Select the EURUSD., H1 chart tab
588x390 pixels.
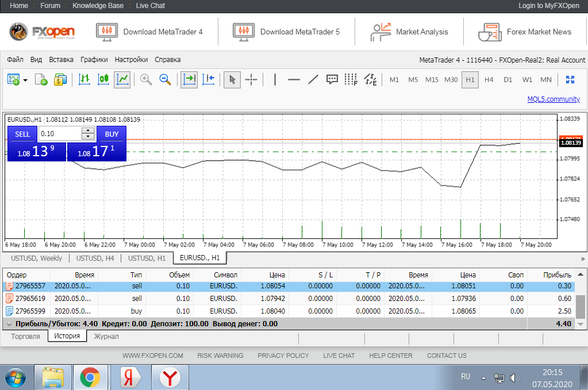[x=200, y=258]
